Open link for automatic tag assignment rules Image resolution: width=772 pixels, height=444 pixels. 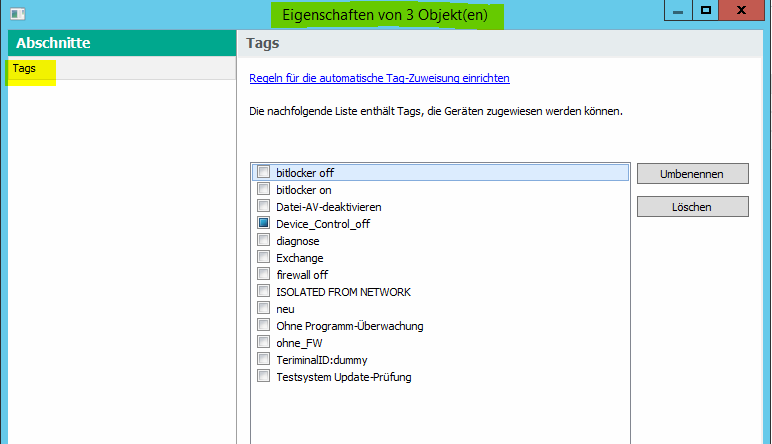coord(379,78)
